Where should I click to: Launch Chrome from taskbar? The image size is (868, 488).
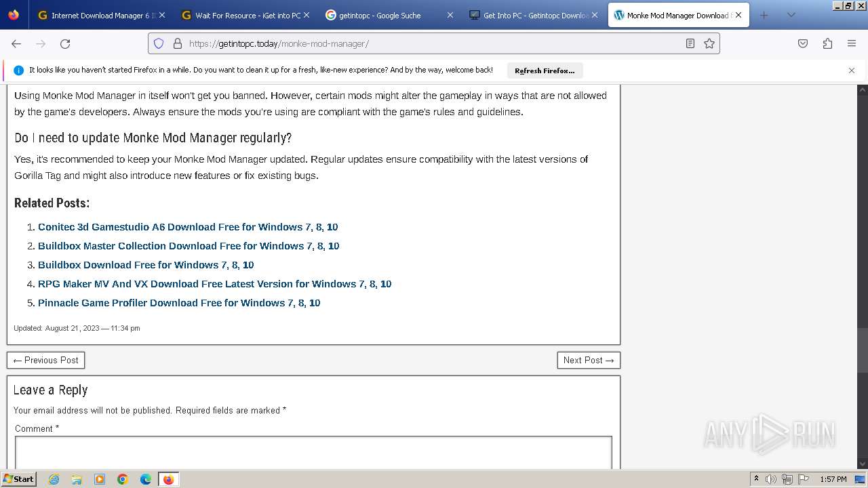tap(123, 479)
